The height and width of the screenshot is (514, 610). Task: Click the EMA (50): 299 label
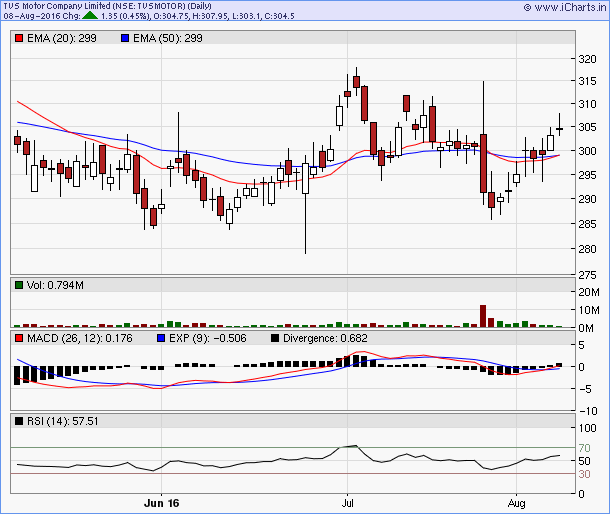(x=168, y=38)
